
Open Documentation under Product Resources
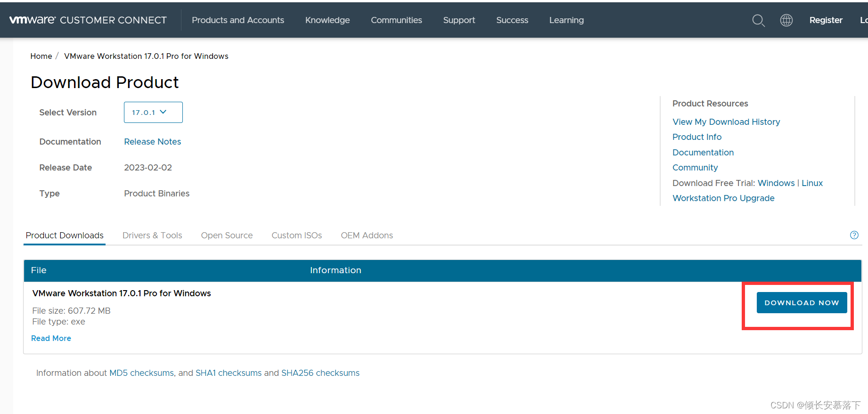point(703,153)
